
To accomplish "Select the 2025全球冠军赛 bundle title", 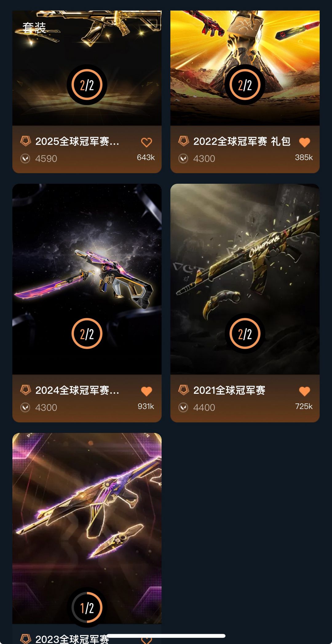I will click(x=77, y=141).
